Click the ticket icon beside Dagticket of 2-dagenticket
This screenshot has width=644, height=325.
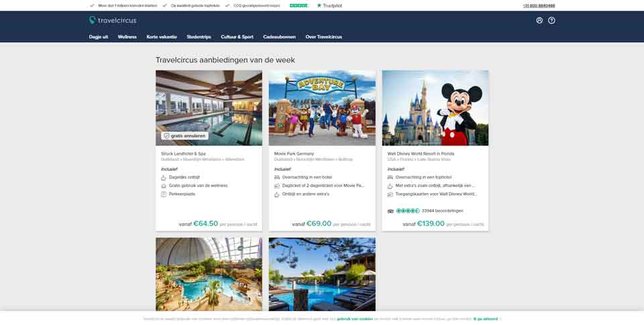coord(277,186)
